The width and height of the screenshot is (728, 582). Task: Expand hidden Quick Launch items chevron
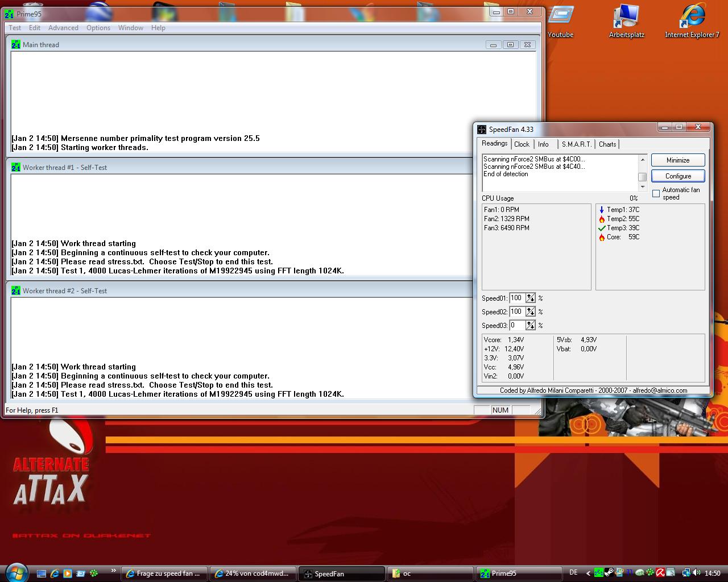click(113, 571)
